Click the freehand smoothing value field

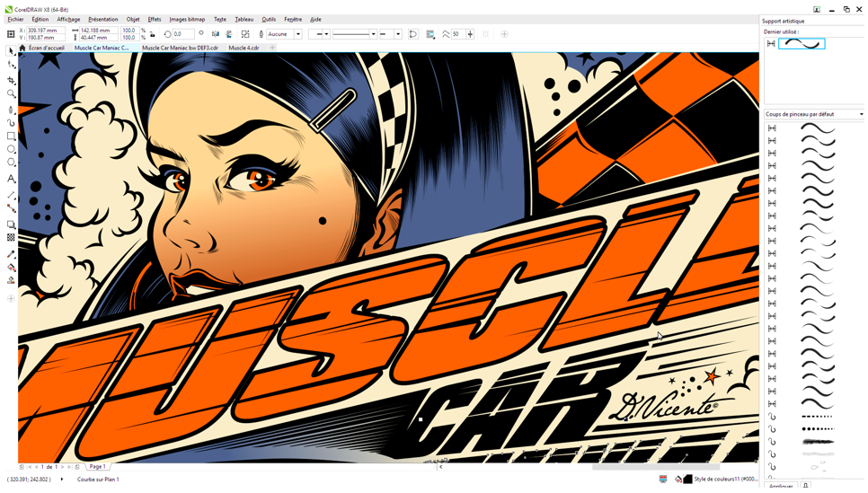(x=457, y=34)
